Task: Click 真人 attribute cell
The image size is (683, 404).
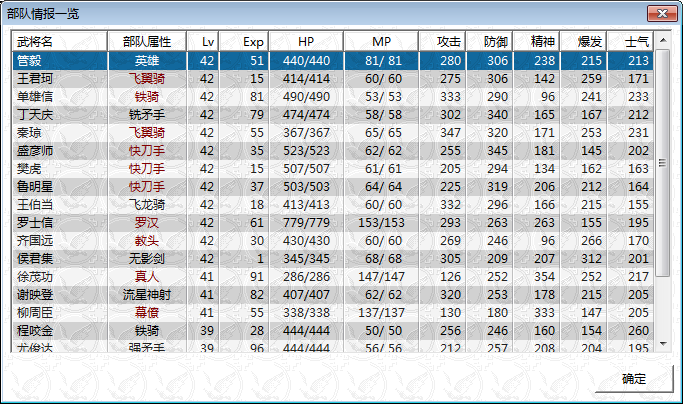Action: pos(147,277)
